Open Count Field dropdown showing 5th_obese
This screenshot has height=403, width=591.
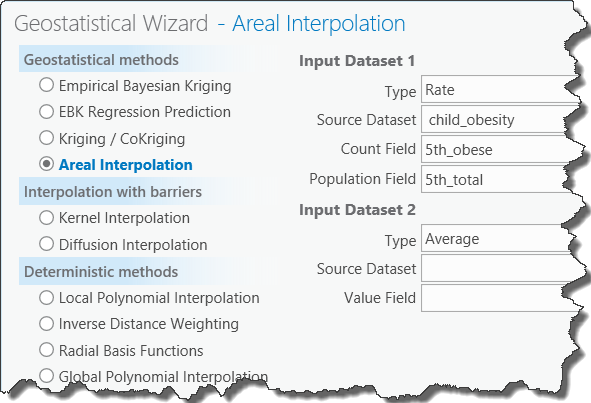[x=499, y=149]
